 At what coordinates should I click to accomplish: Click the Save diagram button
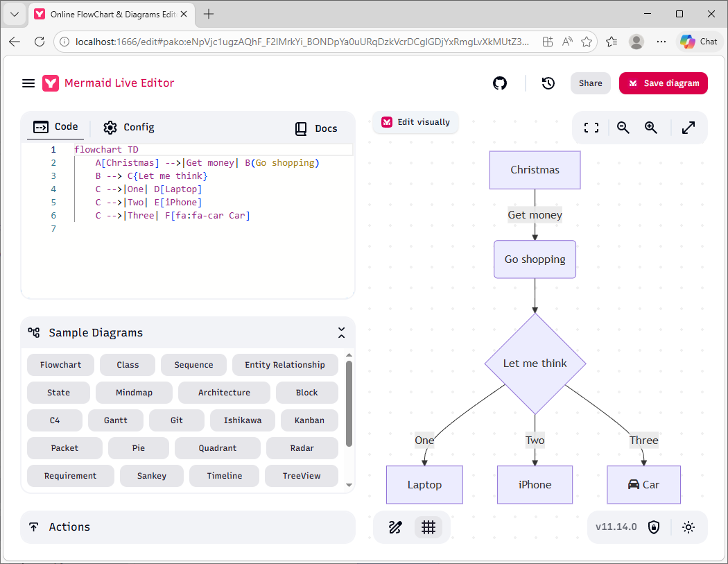pyautogui.click(x=663, y=83)
